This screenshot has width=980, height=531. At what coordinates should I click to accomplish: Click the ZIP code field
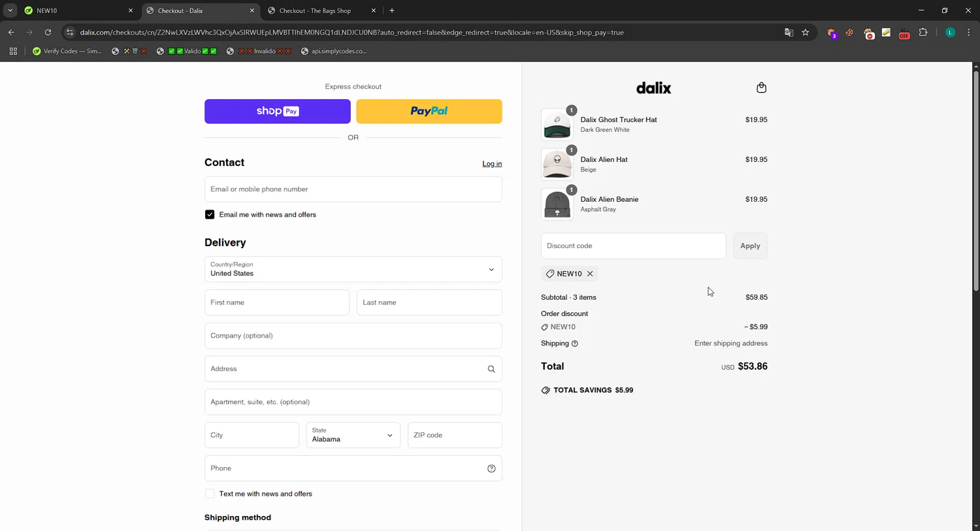click(455, 435)
